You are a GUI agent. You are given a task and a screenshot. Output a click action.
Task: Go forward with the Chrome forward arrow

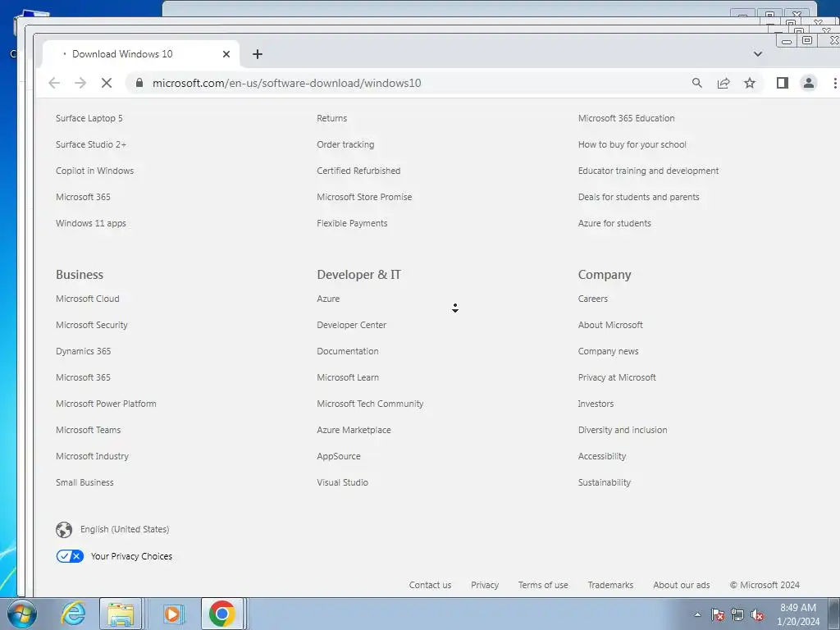pyautogui.click(x=80, y=83)
